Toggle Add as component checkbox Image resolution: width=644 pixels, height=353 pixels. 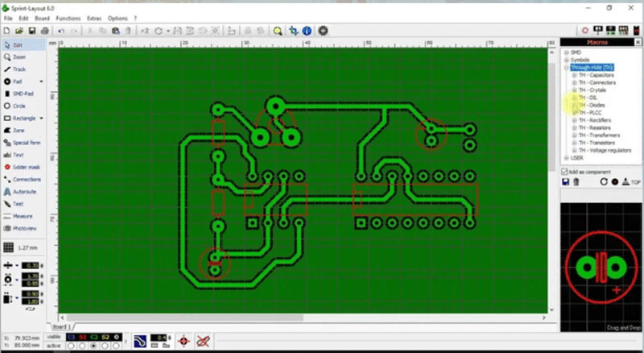tap(565, 172)
